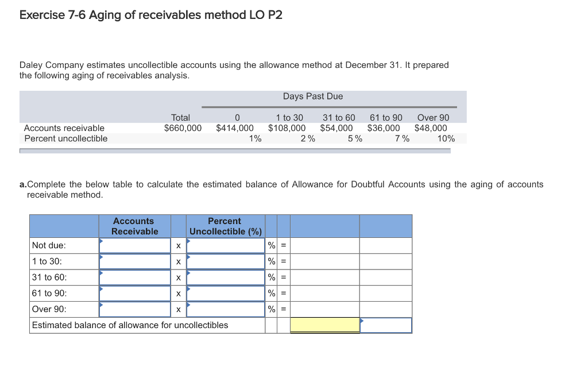Click the Not due Percent Uncollectible field

tap(225, 245)
